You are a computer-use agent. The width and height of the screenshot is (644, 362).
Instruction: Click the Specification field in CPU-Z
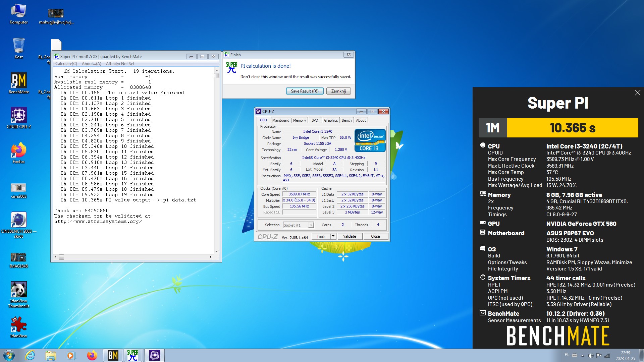click(334, 158)
